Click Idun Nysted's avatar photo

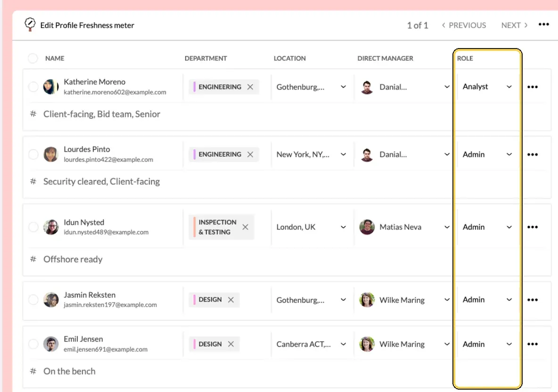point(51,227)
